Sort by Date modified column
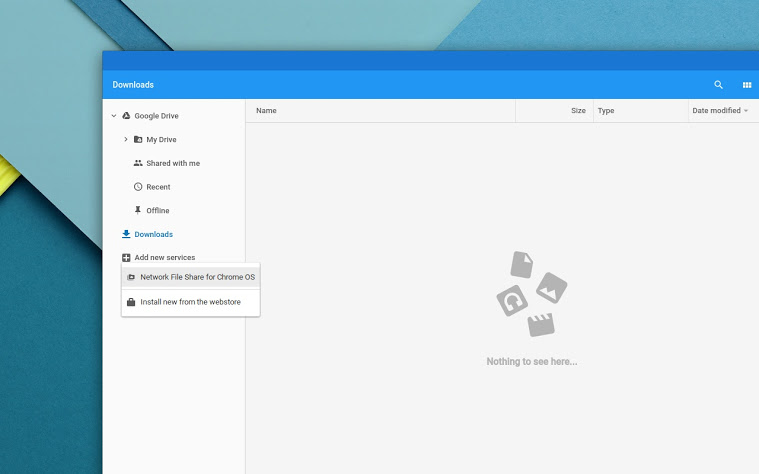 pos(716,110)
